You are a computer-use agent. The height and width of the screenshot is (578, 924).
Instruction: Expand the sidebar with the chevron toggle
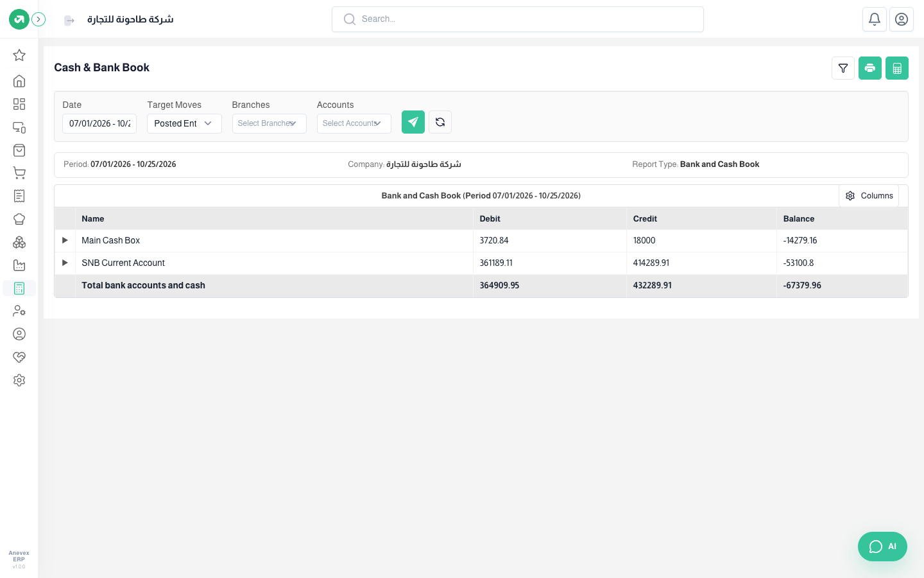(38, 19)
